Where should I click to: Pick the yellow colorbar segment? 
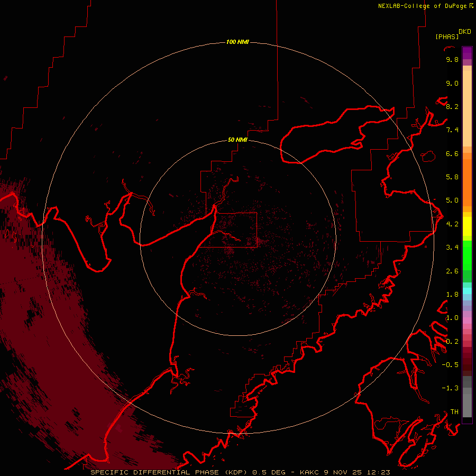coord(467,226)
